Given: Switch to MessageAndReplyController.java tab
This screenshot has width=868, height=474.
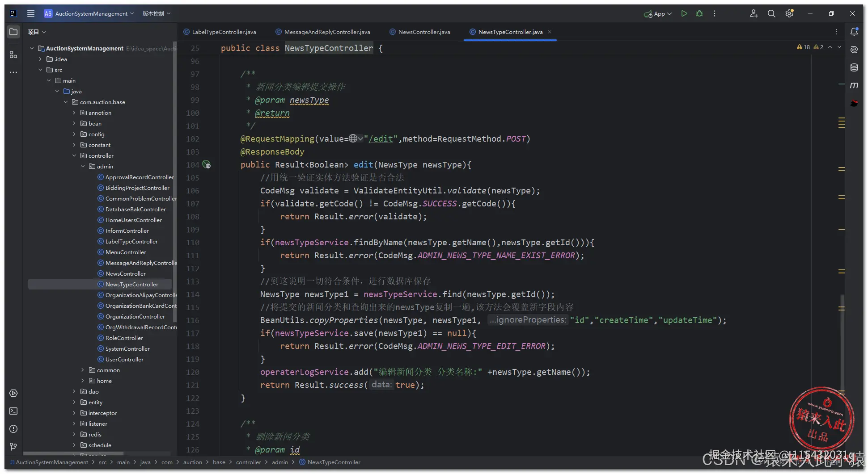Looking at the screenshot, I should point(323,32).
